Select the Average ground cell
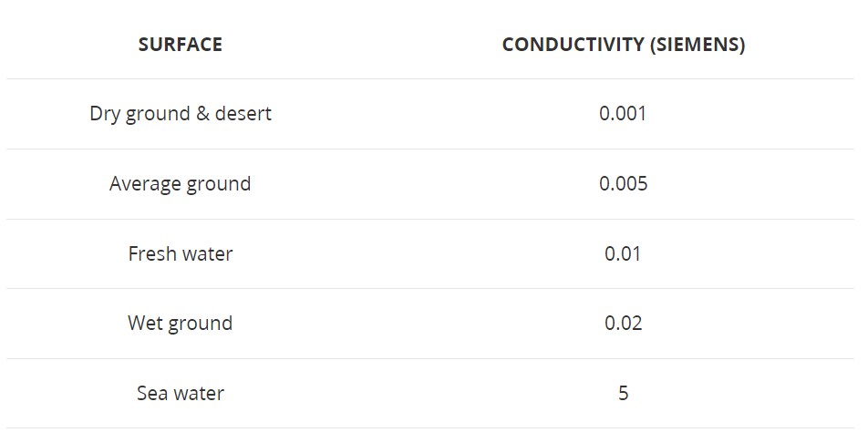 180,184
